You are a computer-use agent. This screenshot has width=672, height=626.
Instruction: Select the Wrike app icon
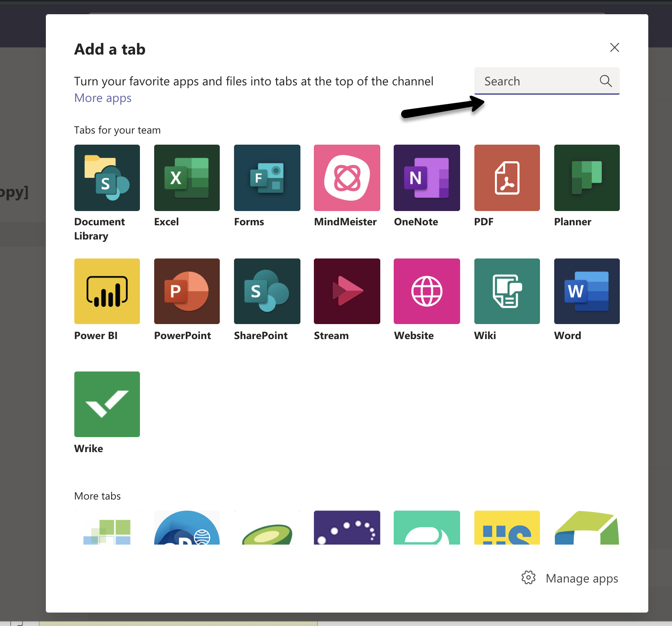(107, 404)
